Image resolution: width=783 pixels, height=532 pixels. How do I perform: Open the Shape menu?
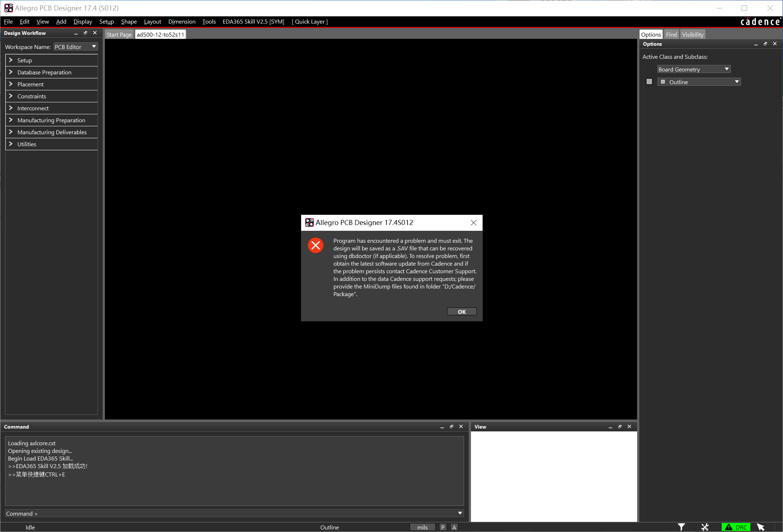(x=129, y=22)
